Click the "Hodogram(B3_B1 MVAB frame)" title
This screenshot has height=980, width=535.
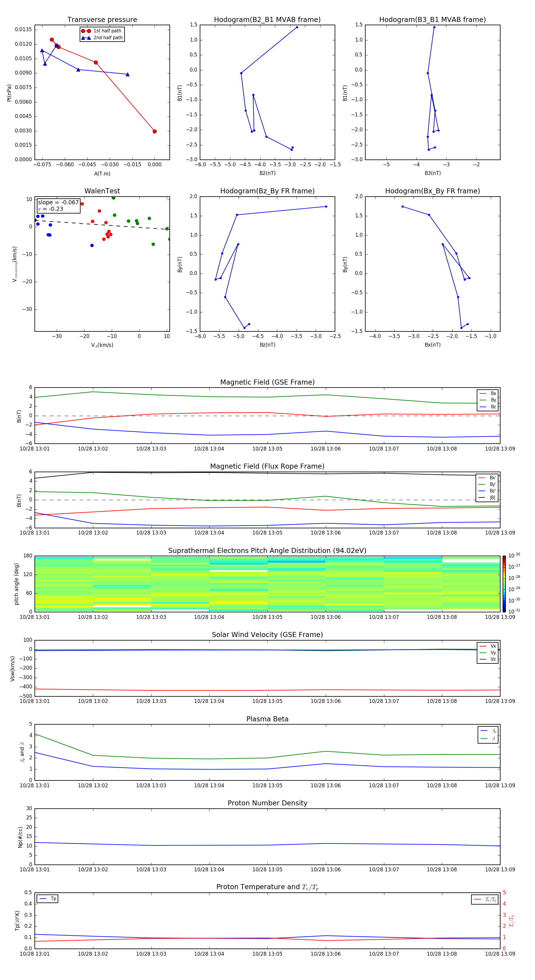pyautogui.click(x=432, y=19)
